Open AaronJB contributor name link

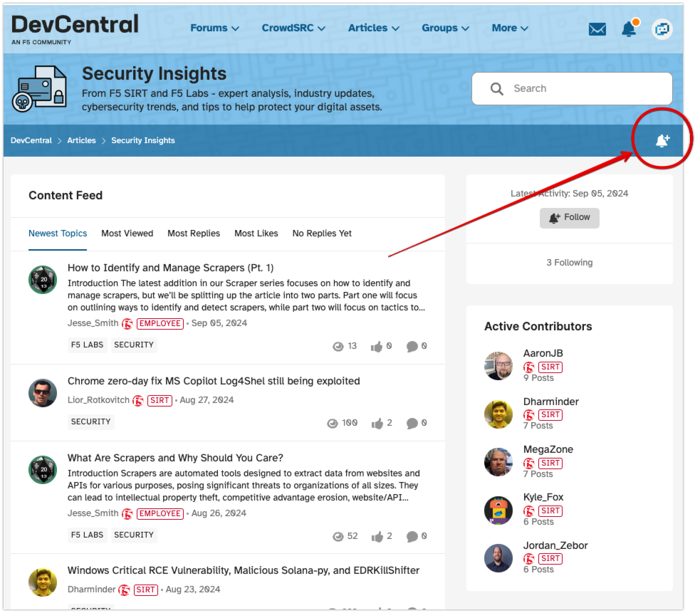tap(543, 354)
